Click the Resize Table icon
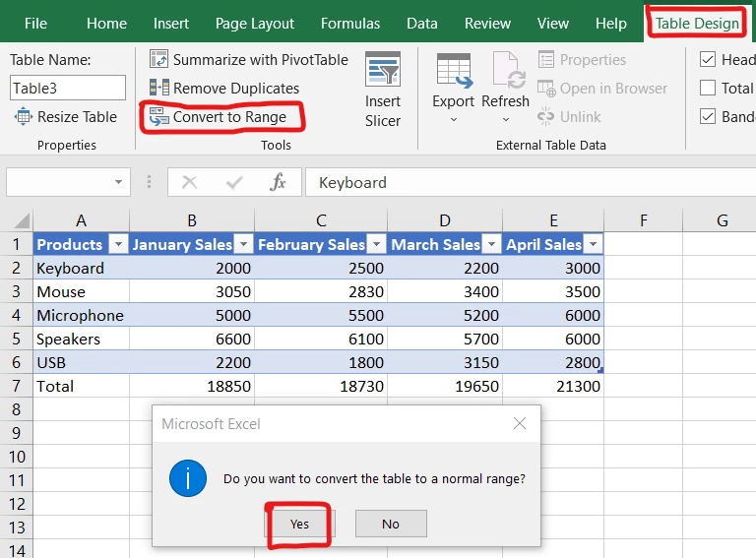 (x=24, y=117)
